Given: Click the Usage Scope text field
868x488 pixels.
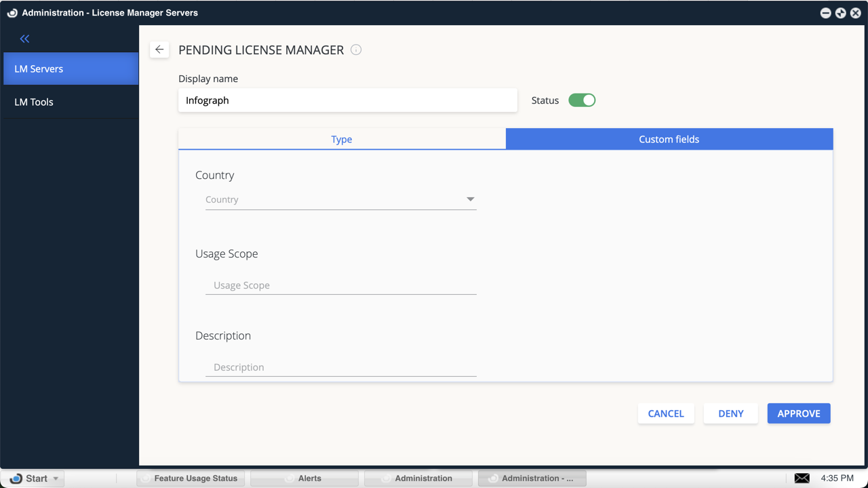Looking at the screenshot, I should pos(340,285).
